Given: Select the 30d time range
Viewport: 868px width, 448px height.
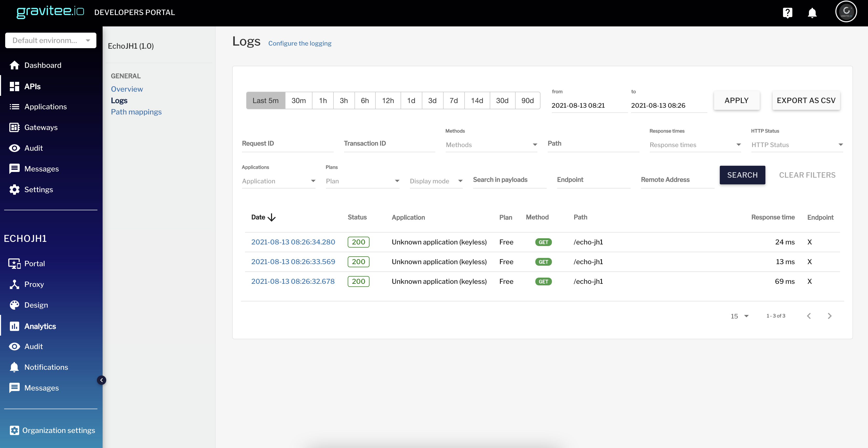Looking at the screenshot, I should (502, 100).
